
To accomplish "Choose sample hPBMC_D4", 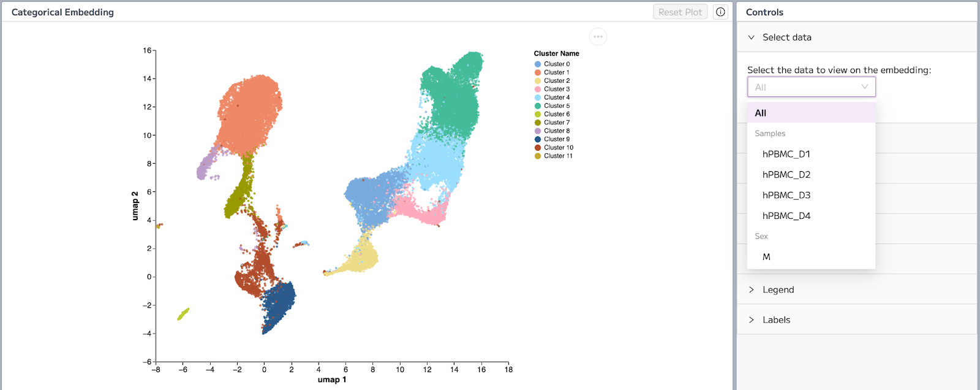I will tap(811, 216).
